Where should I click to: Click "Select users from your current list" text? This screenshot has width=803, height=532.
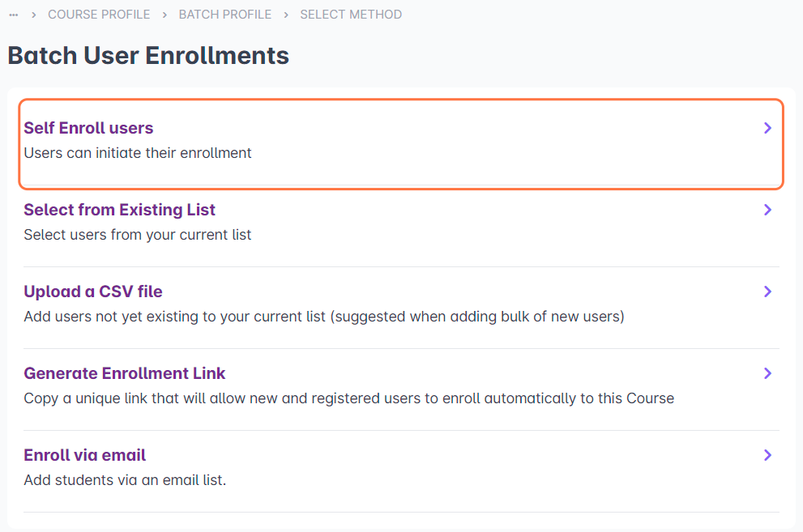pos(138,235)
